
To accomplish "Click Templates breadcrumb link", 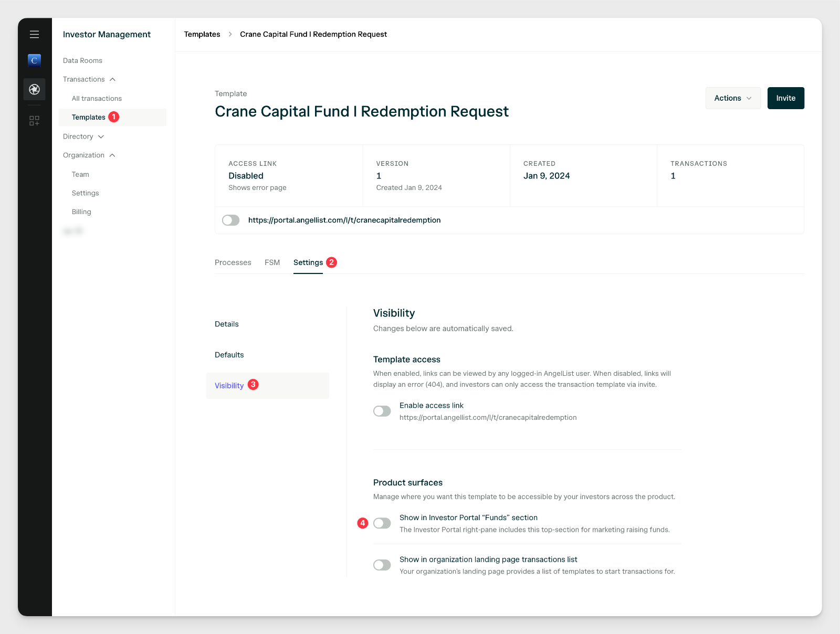I will (202, 35).
